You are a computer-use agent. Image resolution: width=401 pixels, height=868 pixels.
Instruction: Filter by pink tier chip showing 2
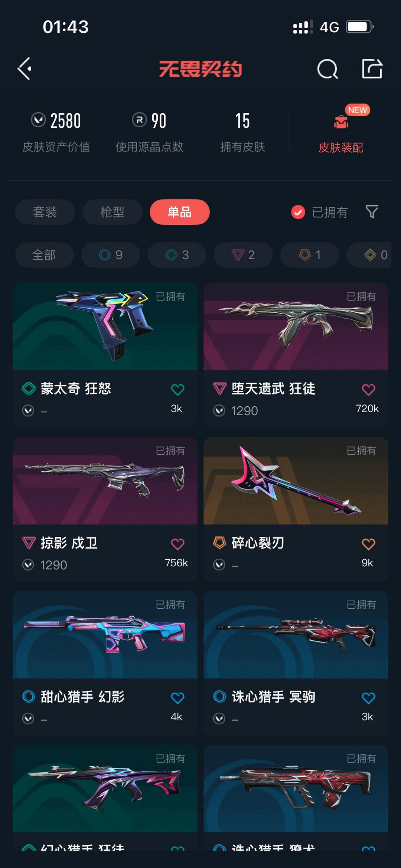tap(243, 255)
